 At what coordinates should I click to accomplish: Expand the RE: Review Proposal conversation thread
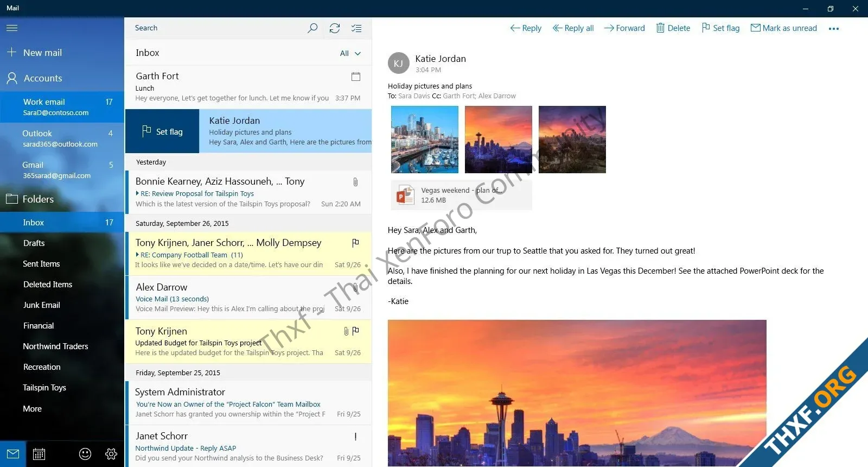click(137, 193)
